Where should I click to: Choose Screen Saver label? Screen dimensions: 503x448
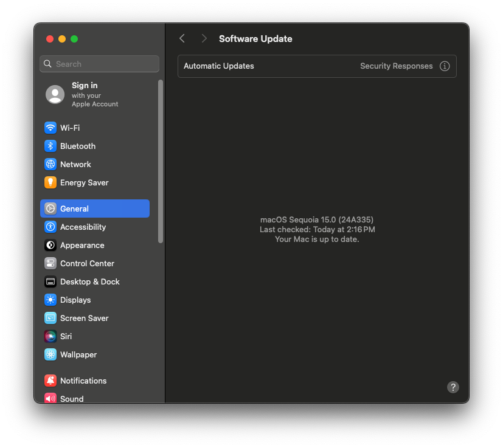(85, 319)
